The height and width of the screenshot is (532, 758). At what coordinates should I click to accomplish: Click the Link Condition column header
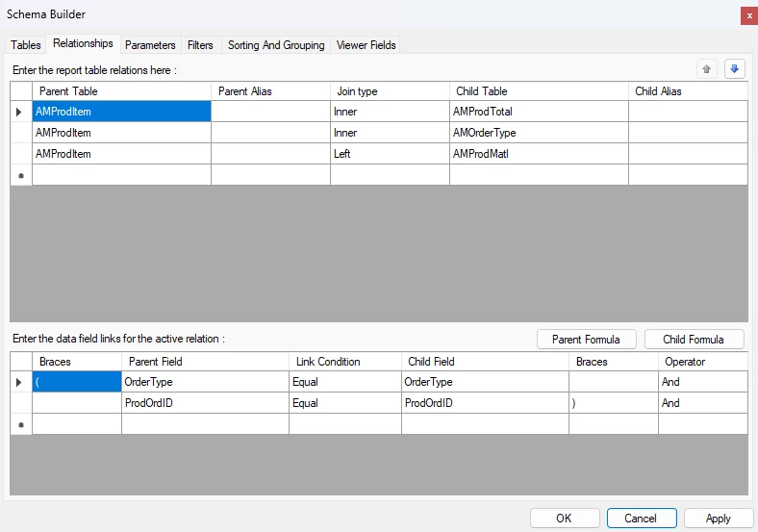tap(345, 362)
